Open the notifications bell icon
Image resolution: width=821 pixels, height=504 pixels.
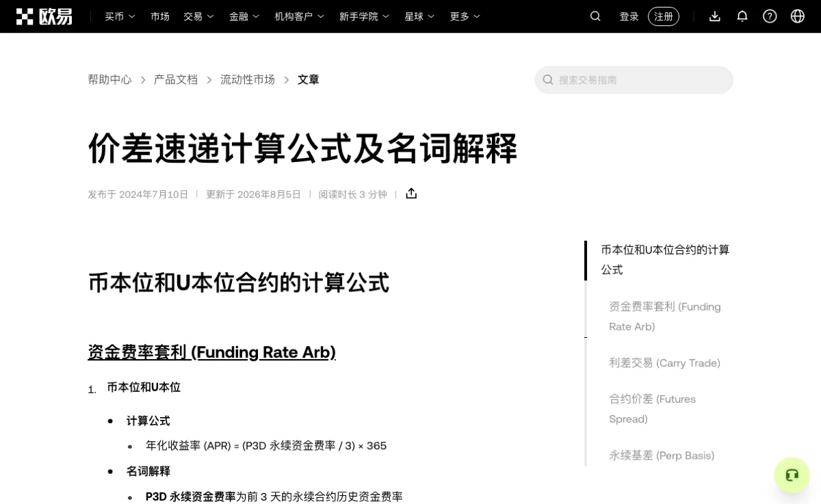pos(742,16)
